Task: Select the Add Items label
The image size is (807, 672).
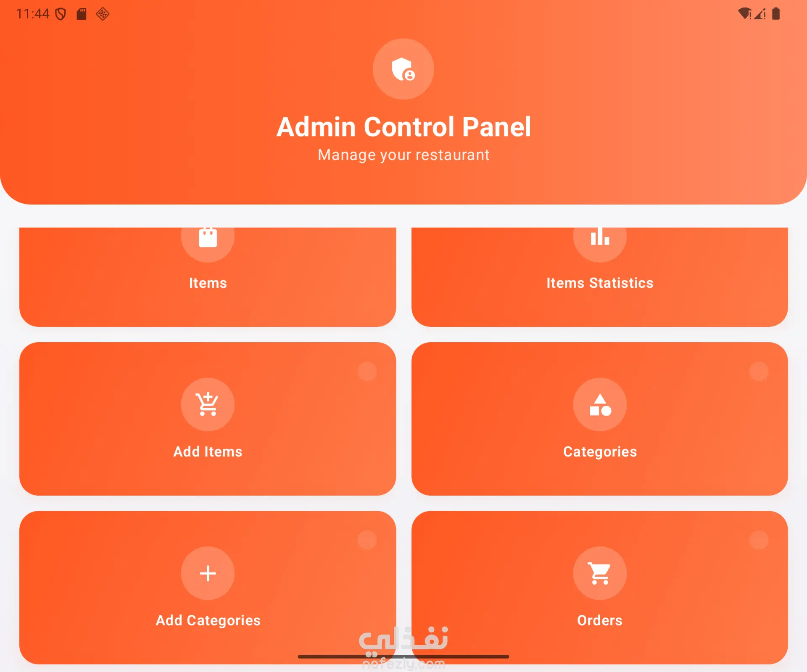Action: [208, 451]
